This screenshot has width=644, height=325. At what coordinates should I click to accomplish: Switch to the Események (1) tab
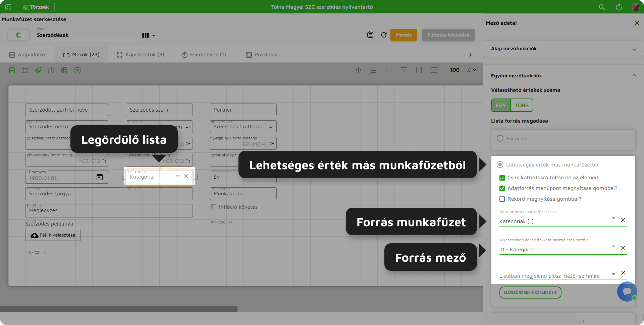pos(204,55)
